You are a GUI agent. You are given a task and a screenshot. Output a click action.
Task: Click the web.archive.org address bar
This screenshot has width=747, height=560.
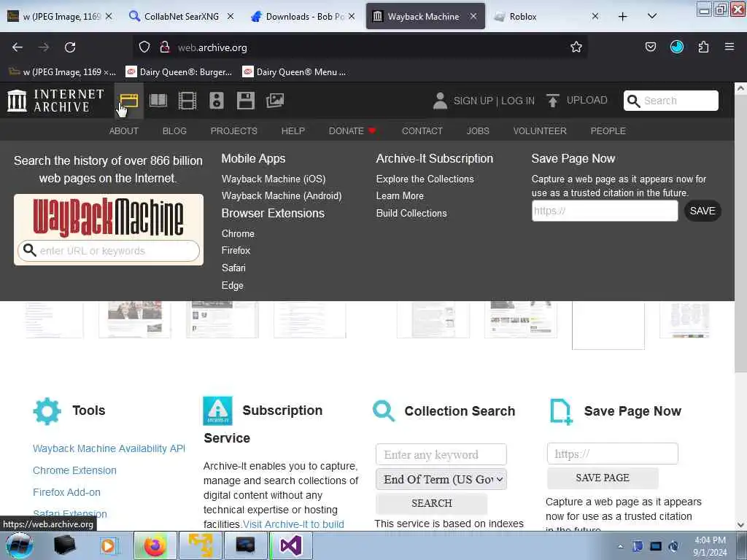(360, 47)
